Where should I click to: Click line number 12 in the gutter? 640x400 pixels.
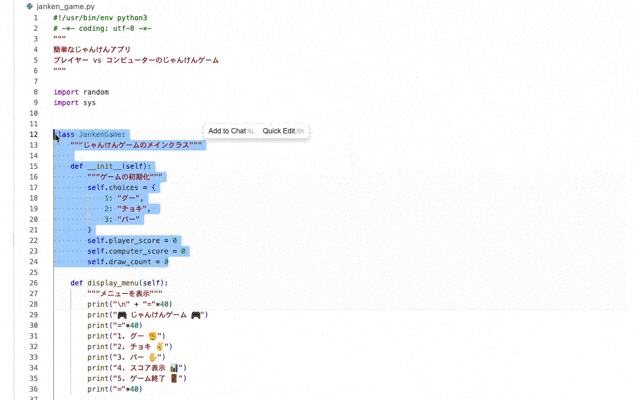click(x=34, y=134)
